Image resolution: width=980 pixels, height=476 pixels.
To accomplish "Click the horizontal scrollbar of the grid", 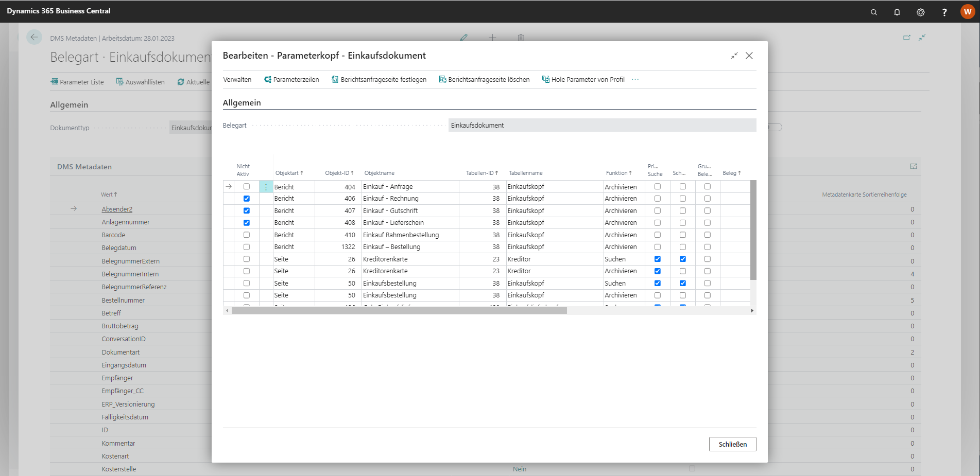I will pos(399,311).
